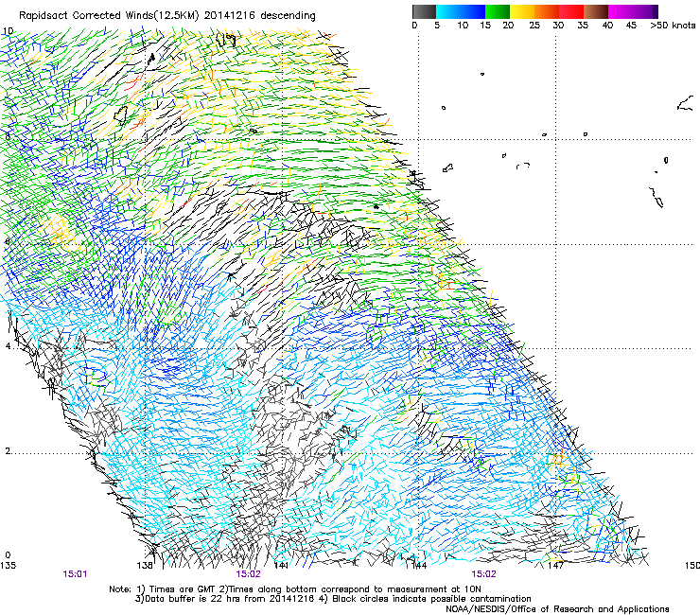Click the note line 'Times are GMT'

[184, 589]
